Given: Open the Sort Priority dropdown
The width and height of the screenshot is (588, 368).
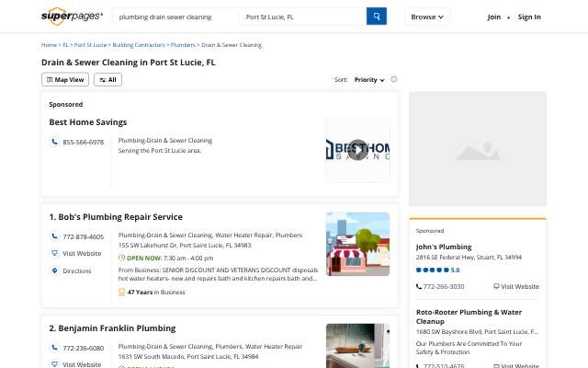Looking at the screenshot, I should 369,80.
